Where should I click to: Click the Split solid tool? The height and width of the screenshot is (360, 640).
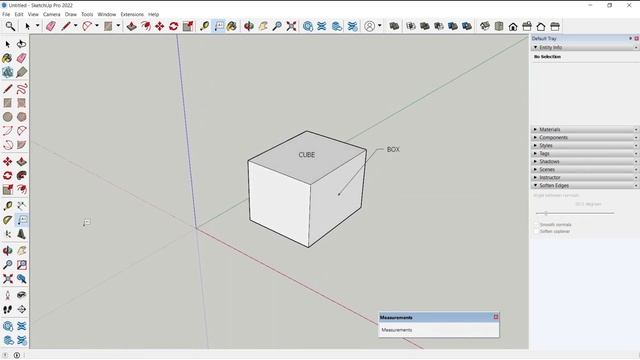pos(467,26)
